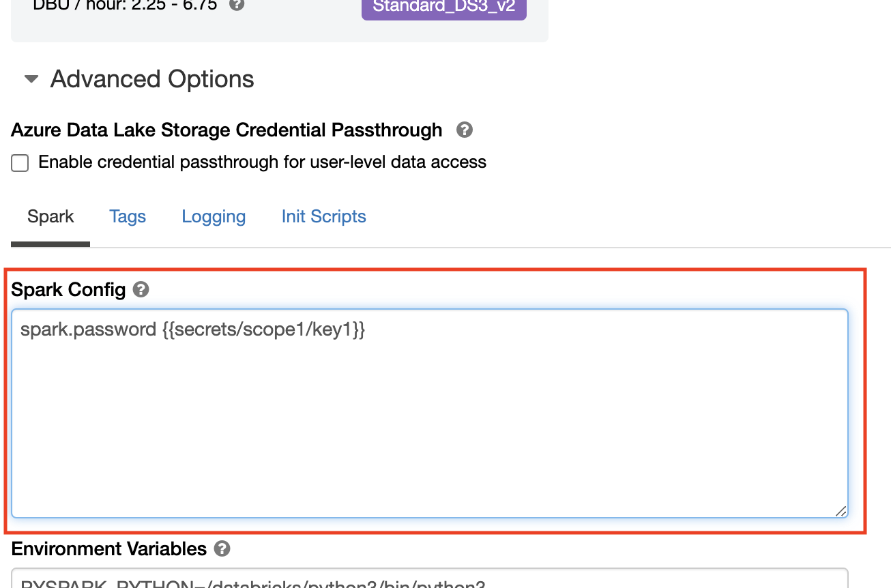The width and height of the screenshot is (891, 588).
Task: Open the Spark Config help icon
Action: point(141,289)
